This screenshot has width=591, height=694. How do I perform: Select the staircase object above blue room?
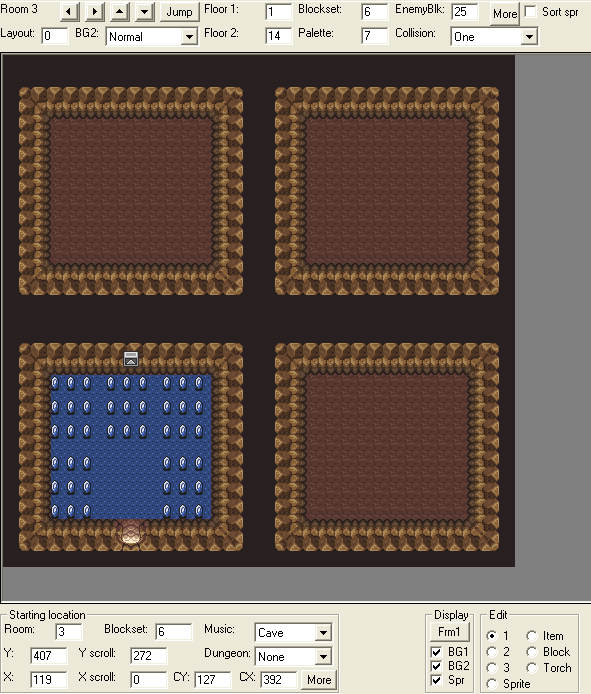(x=131, y=359)
